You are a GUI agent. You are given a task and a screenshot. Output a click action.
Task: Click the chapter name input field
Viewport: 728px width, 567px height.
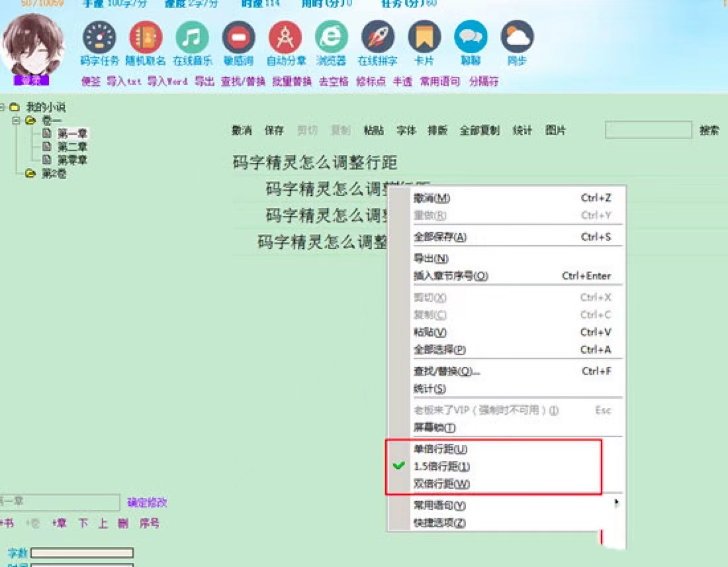[60, 502]
